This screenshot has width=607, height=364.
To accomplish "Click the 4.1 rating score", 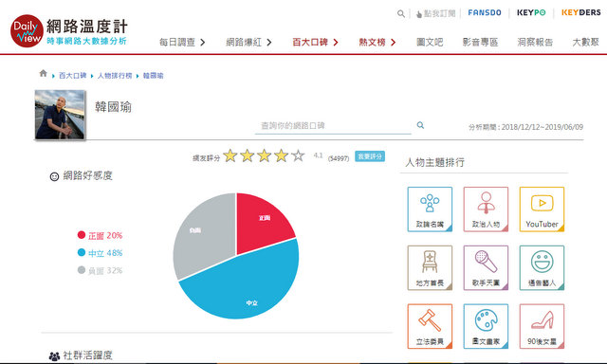I will click(319, 155).
